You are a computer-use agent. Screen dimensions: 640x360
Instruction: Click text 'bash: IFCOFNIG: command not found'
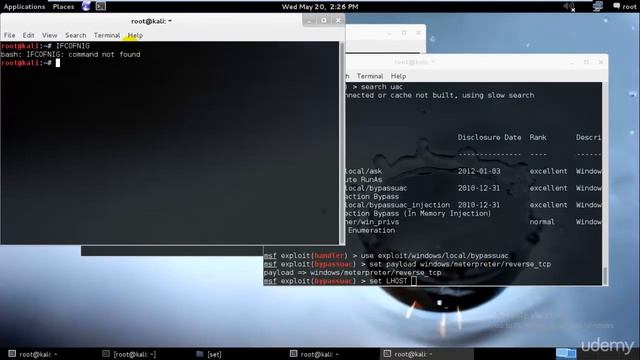(70, 54)
